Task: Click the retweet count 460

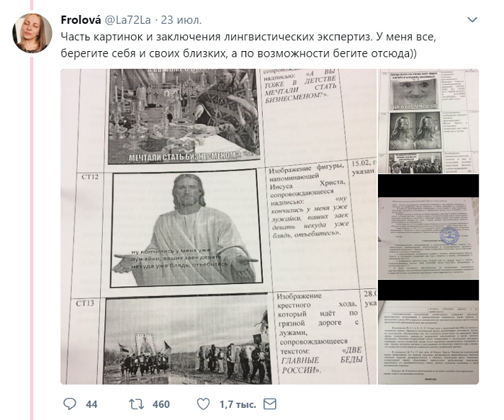Action: click(161, 404)
